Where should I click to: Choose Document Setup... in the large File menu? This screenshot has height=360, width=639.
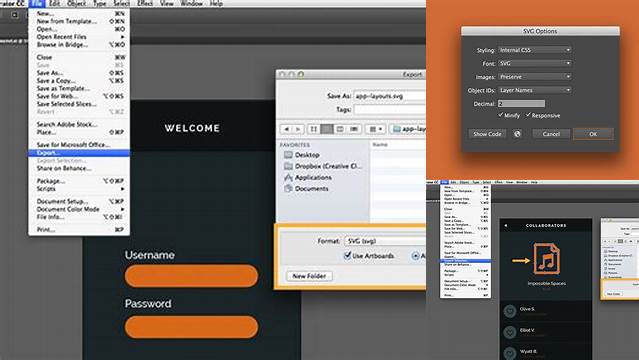[x=79, y=201]
